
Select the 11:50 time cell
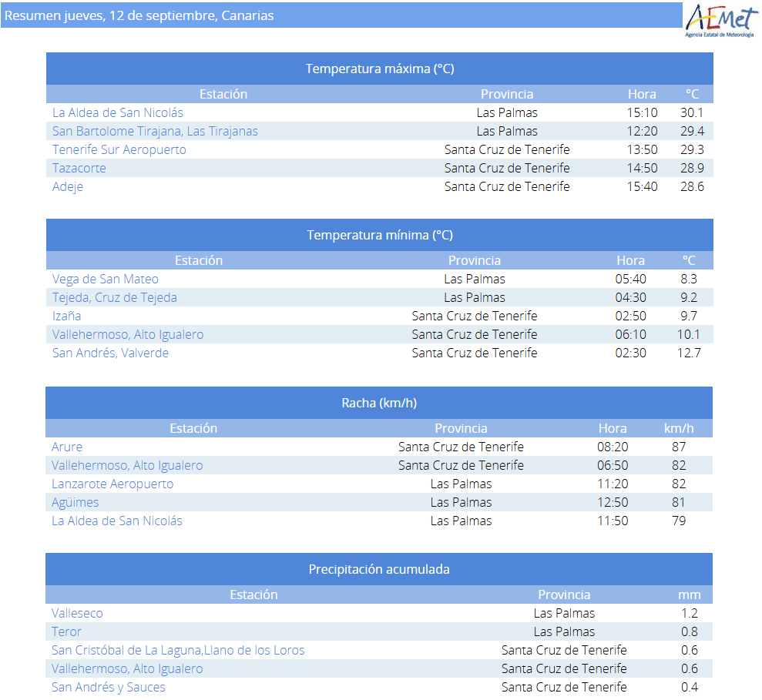613,521
